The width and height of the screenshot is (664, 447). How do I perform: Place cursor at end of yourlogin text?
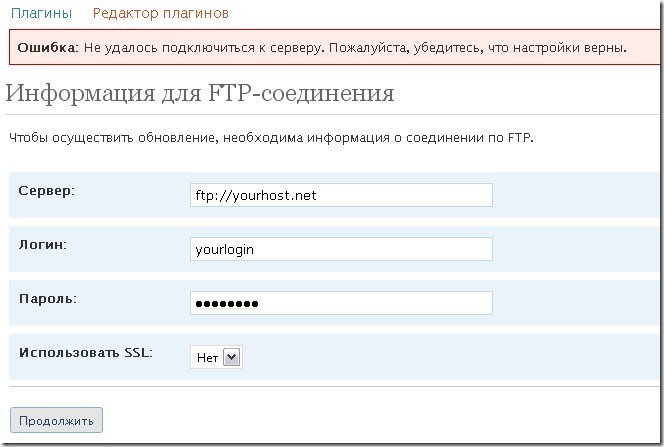256,249
